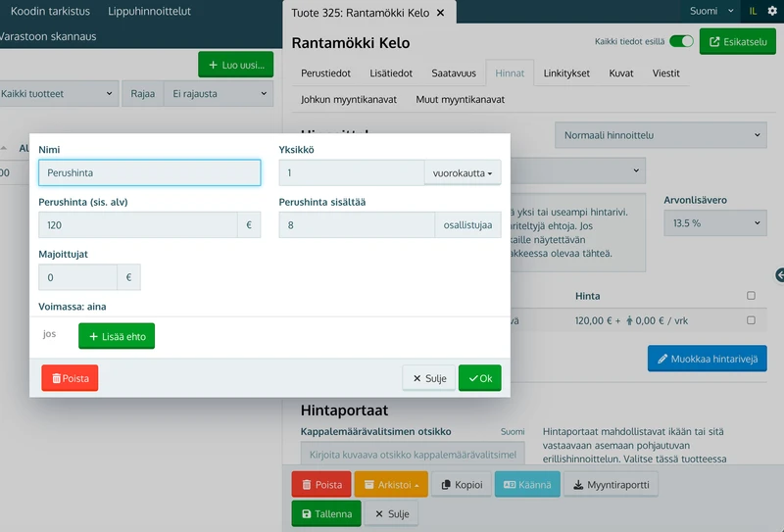Open the Saatavuus tab
784x532 pixels.
coord(454,73)
